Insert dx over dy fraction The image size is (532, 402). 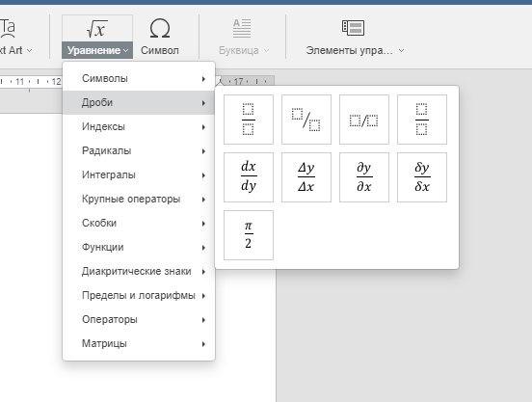pos(249,177)
